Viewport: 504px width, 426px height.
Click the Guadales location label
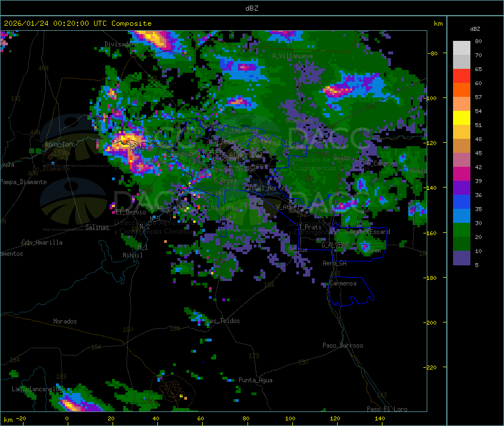[299, 120]
